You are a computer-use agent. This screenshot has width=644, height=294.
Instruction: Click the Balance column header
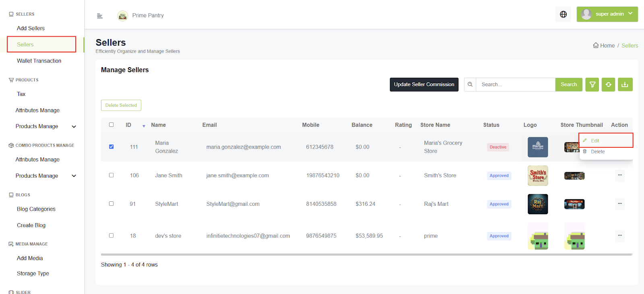click(x=362, y=125)
